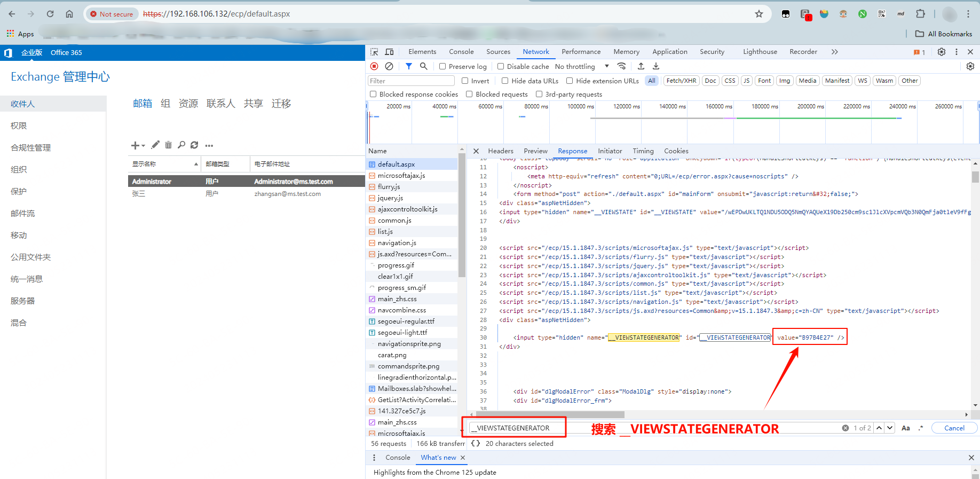The image size is (980, 479).
Task: Clear the network log
Action: [389, 66]
